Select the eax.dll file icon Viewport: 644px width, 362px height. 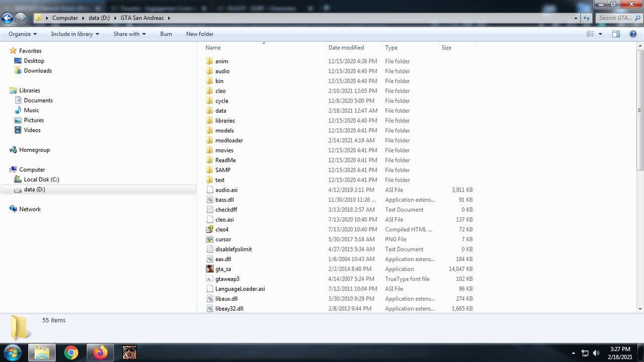(x=210, y=259)
